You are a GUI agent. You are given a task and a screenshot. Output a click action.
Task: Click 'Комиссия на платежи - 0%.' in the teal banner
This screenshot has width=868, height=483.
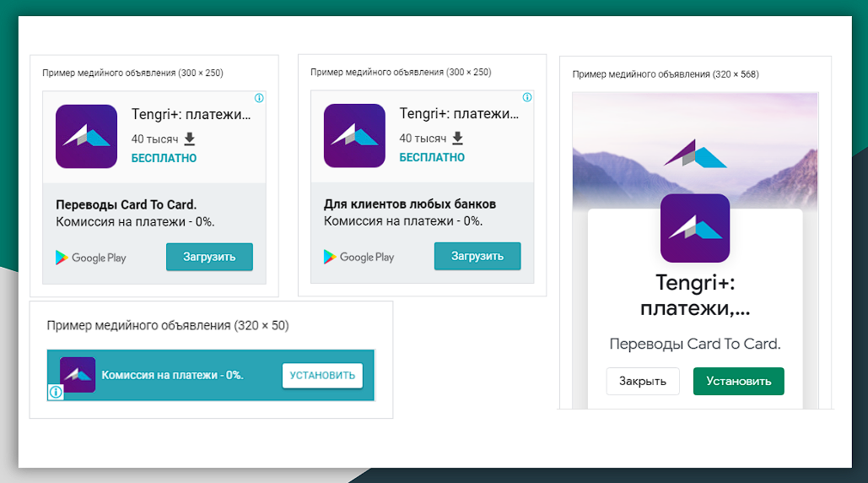click(172, 375)
